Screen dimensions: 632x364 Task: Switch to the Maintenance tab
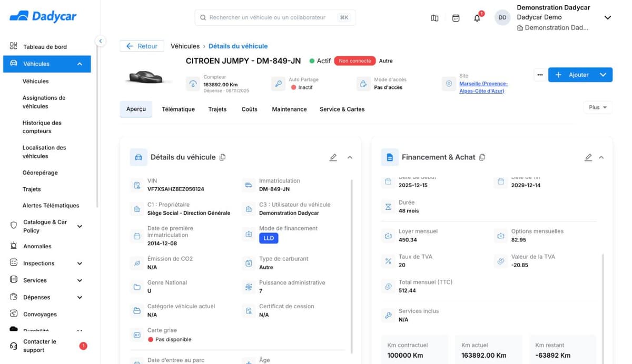289,109
